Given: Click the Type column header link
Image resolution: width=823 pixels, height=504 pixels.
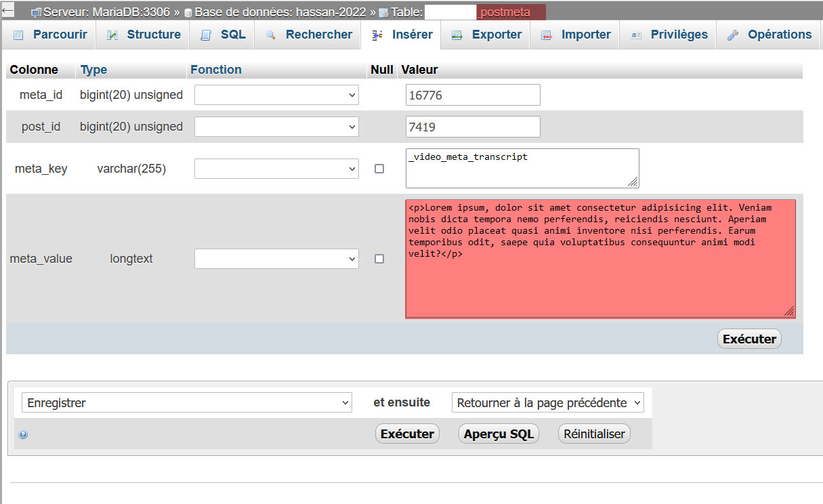Looking at the screenshot, I should click(x=93, y=70).
